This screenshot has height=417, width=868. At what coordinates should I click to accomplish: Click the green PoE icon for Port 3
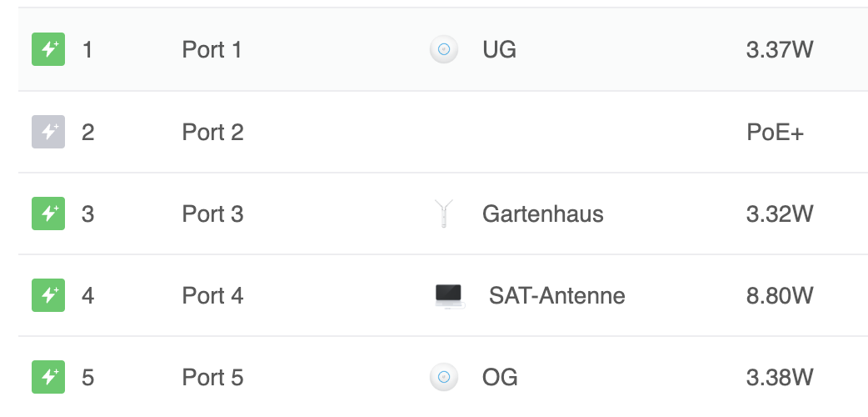47,214
